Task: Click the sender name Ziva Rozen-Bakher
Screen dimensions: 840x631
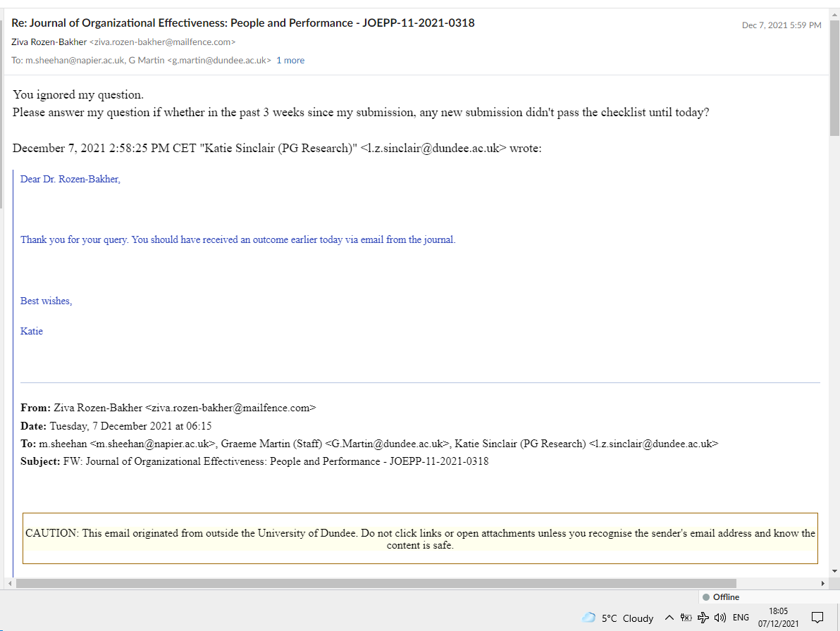Action: 49,42
